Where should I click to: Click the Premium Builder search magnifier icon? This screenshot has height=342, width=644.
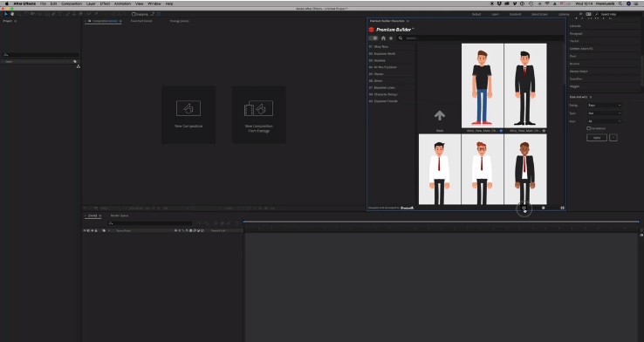click(x=401, y=38)
